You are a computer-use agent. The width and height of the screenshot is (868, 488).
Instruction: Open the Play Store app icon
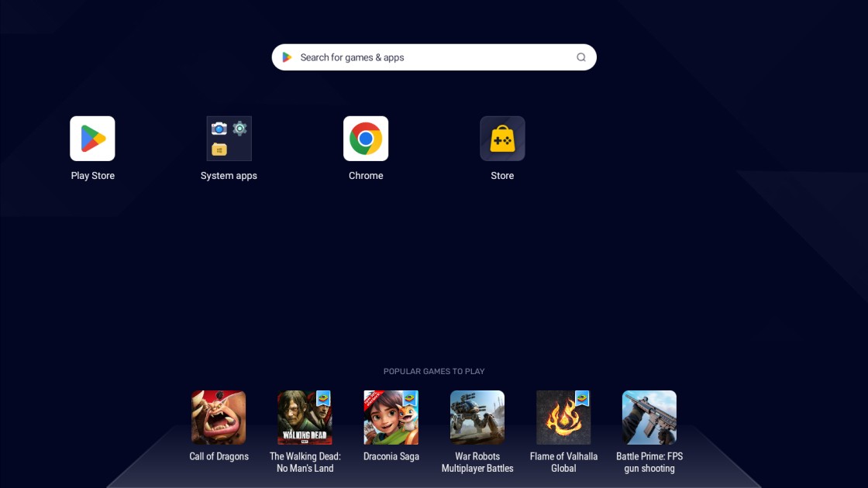coord(92,139)
